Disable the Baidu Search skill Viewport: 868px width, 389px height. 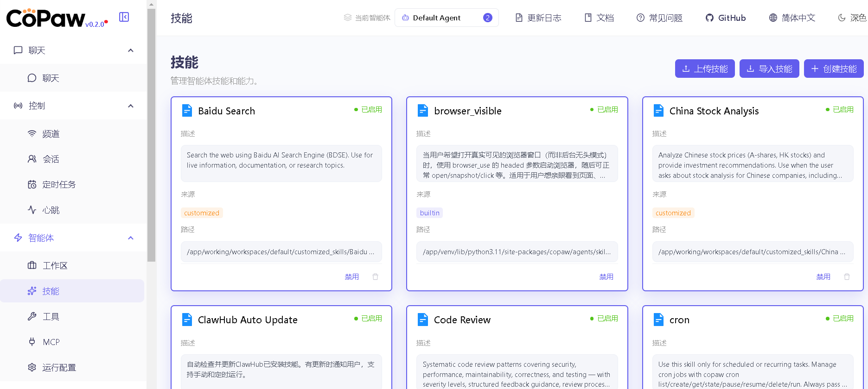coord(351,277)
